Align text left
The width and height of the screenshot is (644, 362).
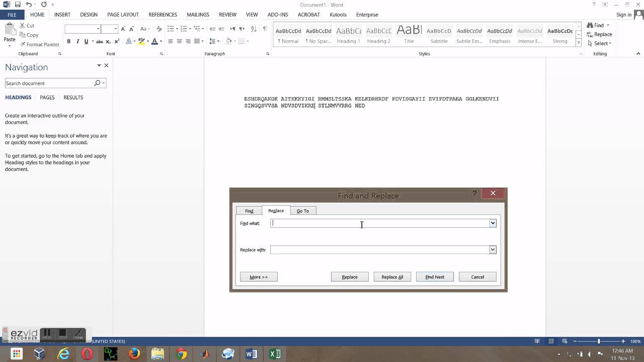point(171,41)
